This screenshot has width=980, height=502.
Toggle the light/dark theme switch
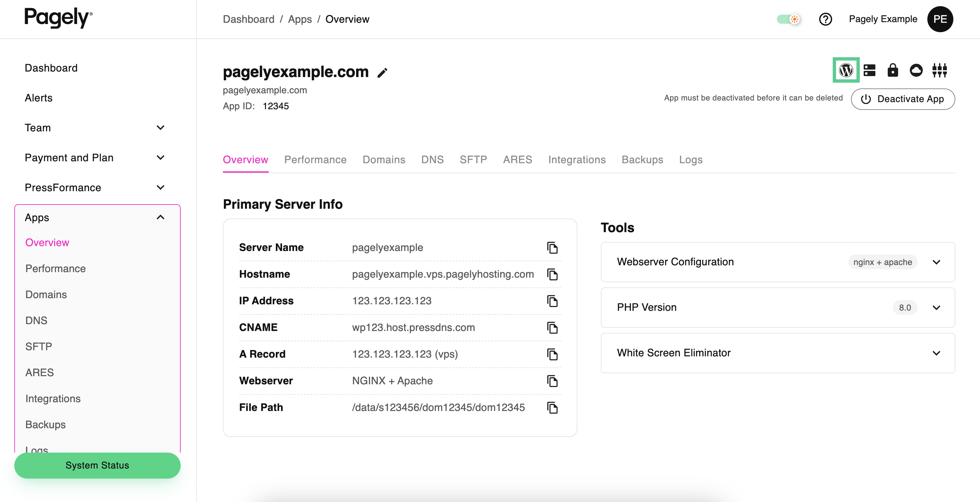(x=788, y=19)
